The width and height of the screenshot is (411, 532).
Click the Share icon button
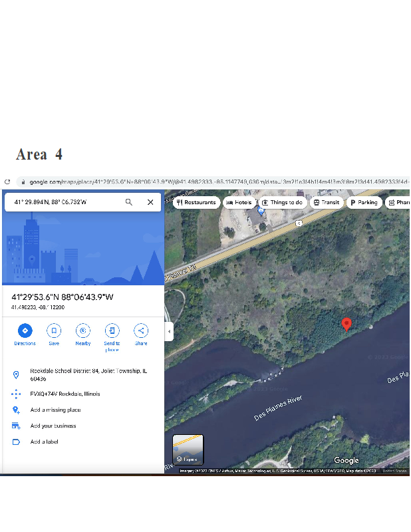tap(141, 331)
